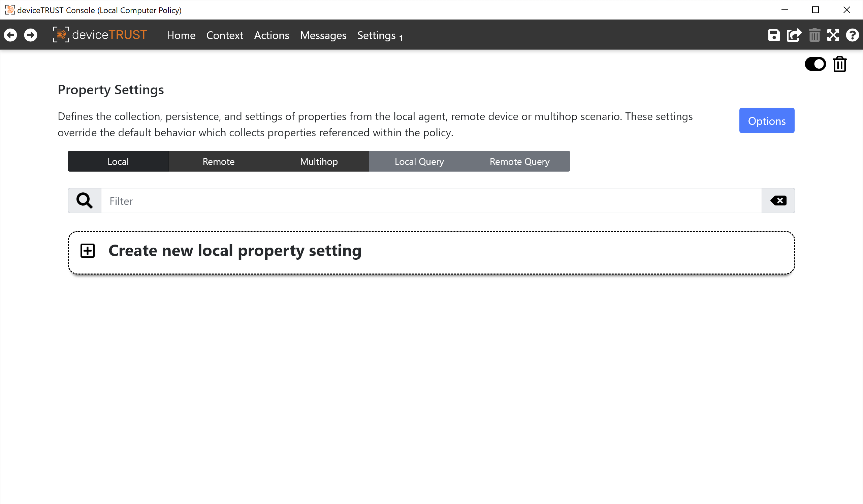
Task: Open the export/share function
Action: (794, 35)
